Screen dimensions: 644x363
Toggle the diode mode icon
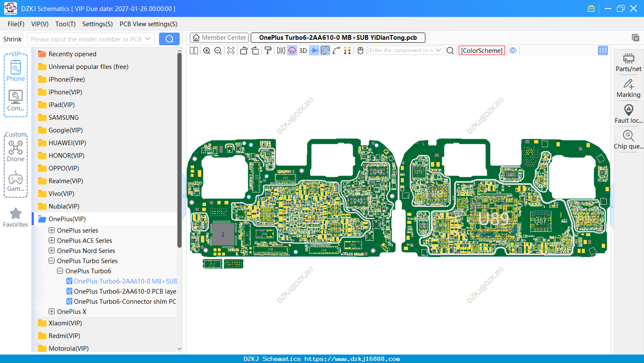point(314,50)
